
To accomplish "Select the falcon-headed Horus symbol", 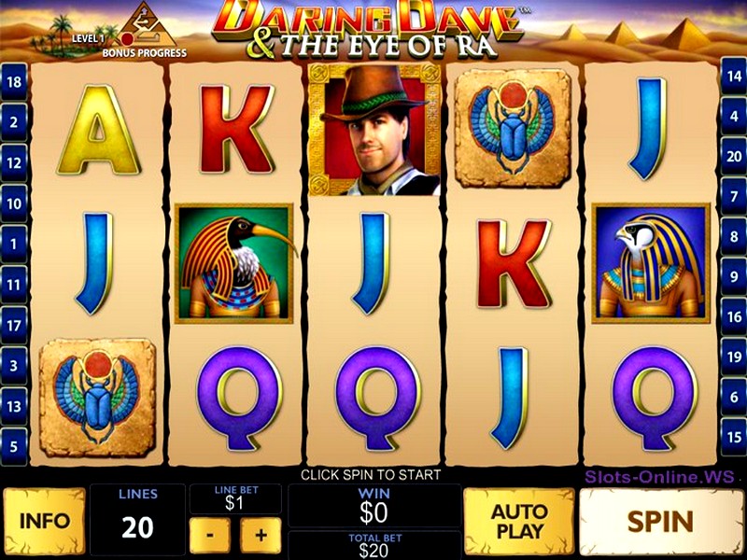I will [x=651, y=263].
